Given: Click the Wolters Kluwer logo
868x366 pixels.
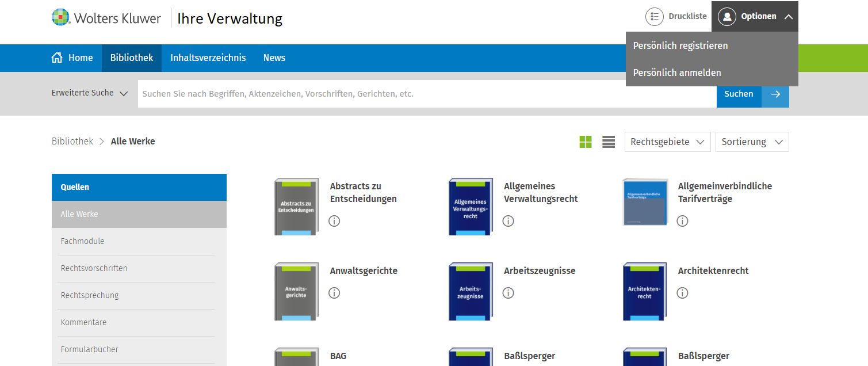Looking at the screenshot, I should [x=106, y=18].
